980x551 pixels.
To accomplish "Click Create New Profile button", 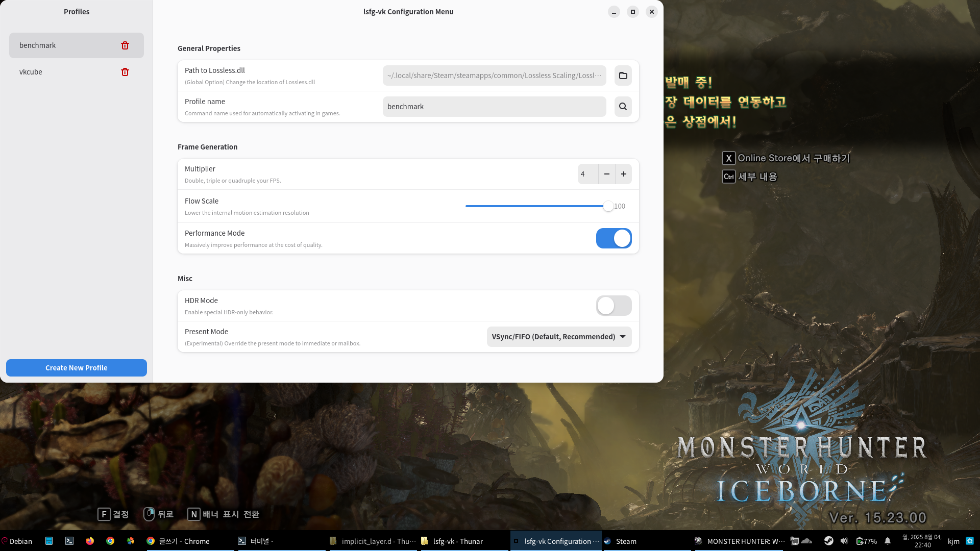I will click(77, 368).
